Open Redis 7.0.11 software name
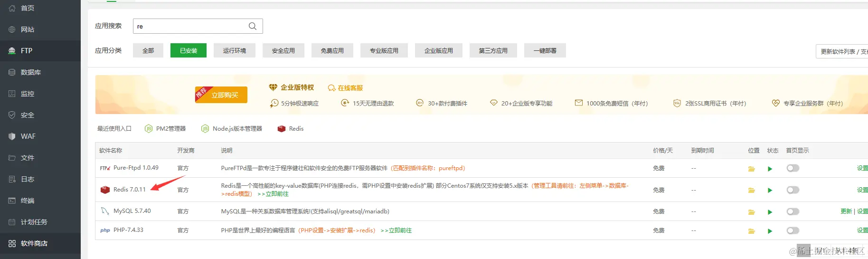 coord(130,190)
